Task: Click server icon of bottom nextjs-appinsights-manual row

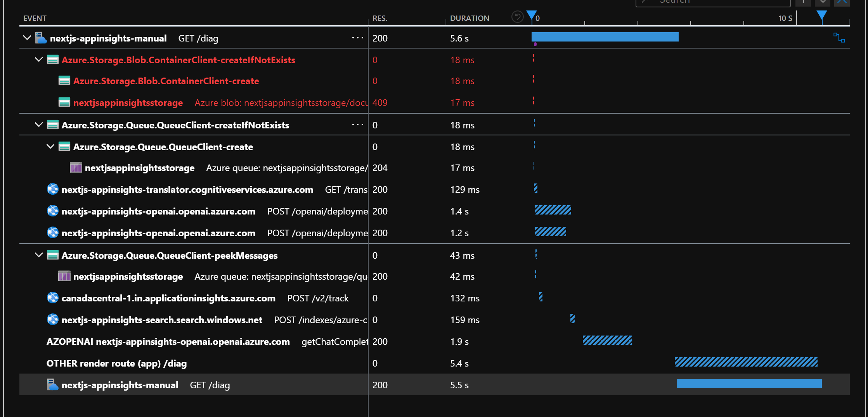Action: point(53,385)
